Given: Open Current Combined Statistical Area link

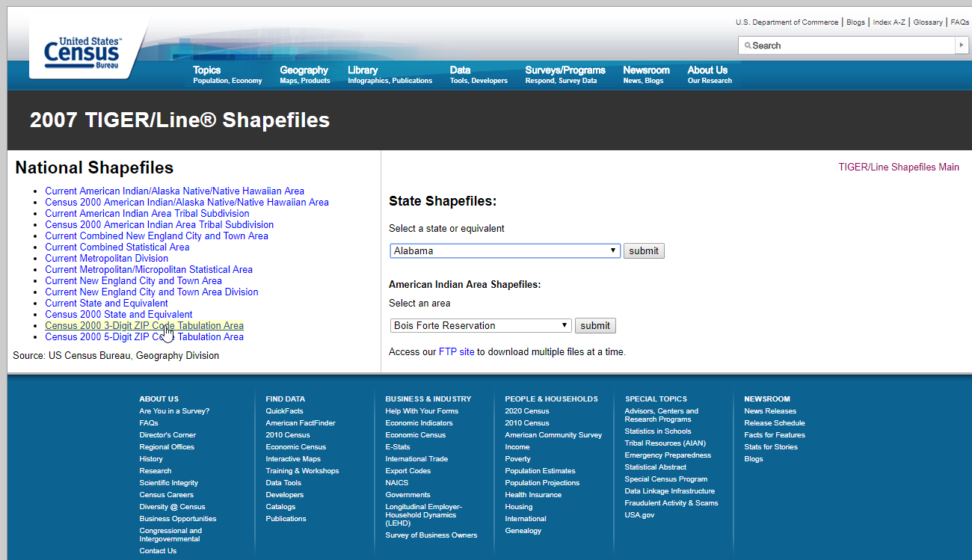Looking at the screenshot, I should pos(117,247).
